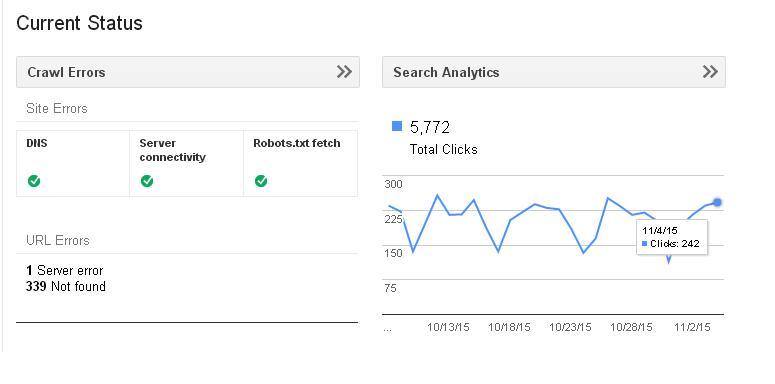Select the DNS site error cell
This screenshot has width=775, height=384.
[73, 164]
